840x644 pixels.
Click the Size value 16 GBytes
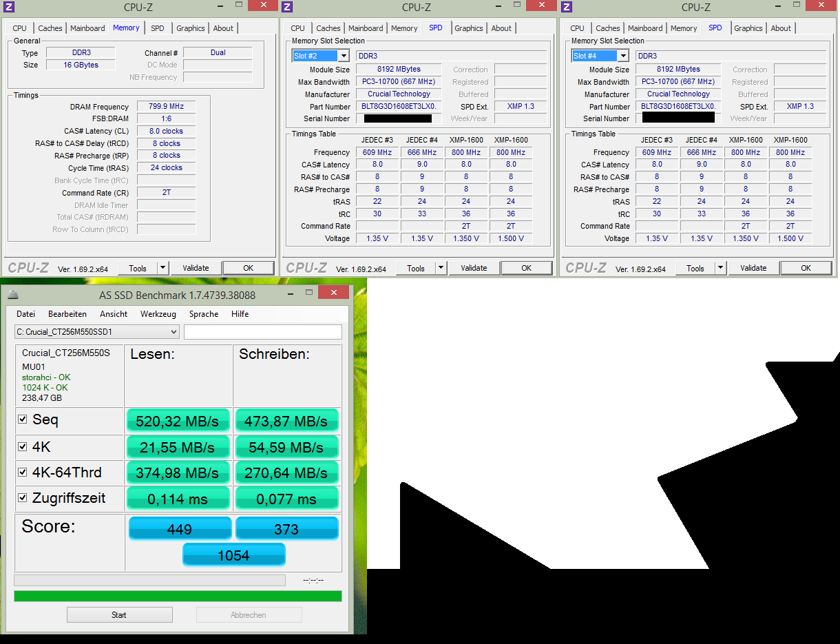tap(81, 65)
